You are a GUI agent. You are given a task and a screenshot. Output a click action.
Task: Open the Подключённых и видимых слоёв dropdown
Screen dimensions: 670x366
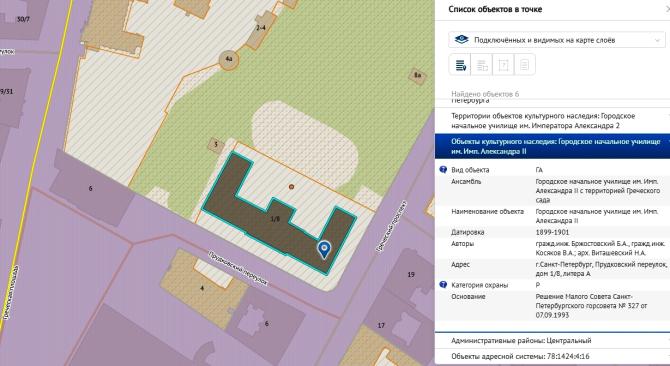[557, 40]
